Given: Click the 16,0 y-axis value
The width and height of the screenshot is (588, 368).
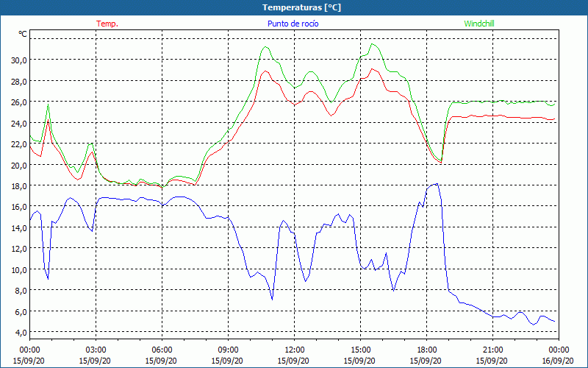Looking at the screenshot, I should click(19, 207).
